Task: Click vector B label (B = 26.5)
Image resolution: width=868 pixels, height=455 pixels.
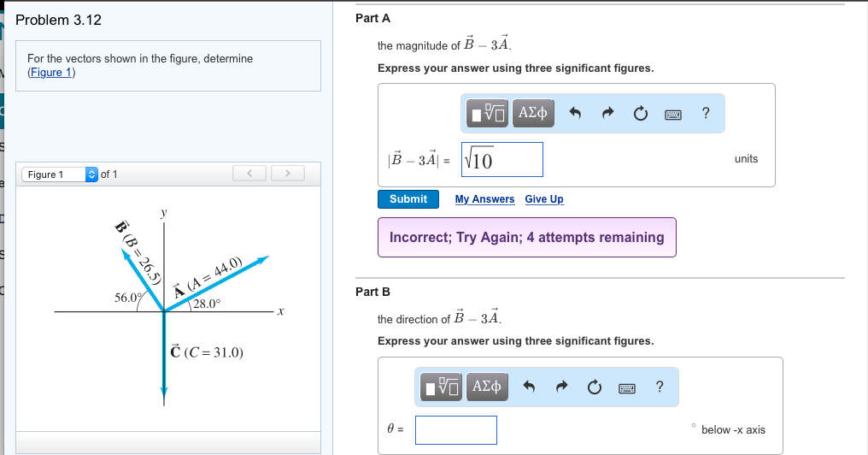Action: [138, 252]
